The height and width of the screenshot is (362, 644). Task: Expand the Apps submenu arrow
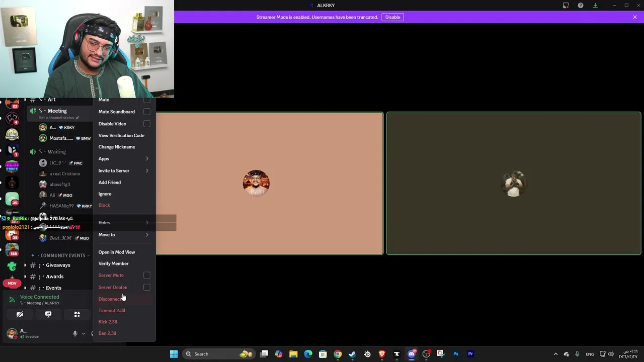pos(147,158)
